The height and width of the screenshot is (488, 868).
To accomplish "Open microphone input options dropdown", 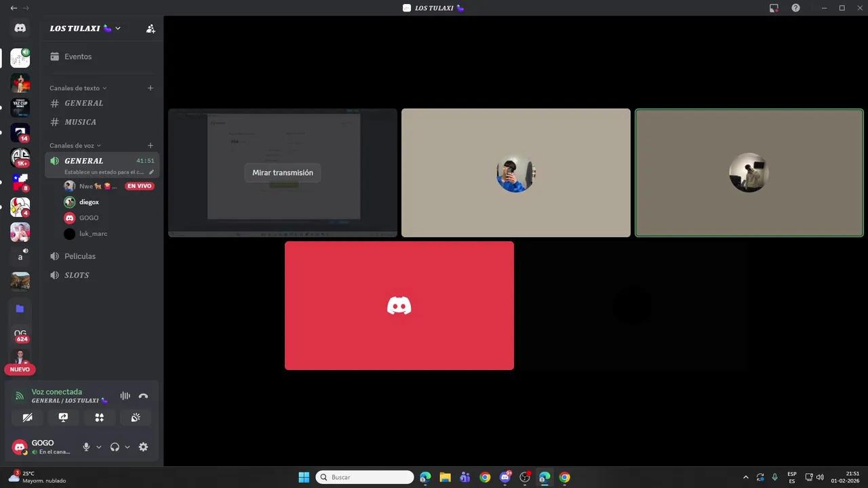I will click(98, 447).
